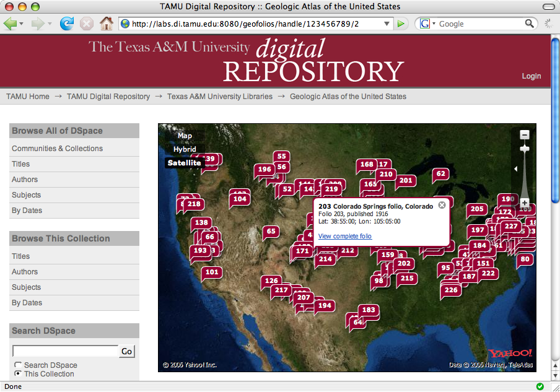The image size is (560, 392).
Task: Click the map zoom slider handle
Action: (x=524, y=149)
